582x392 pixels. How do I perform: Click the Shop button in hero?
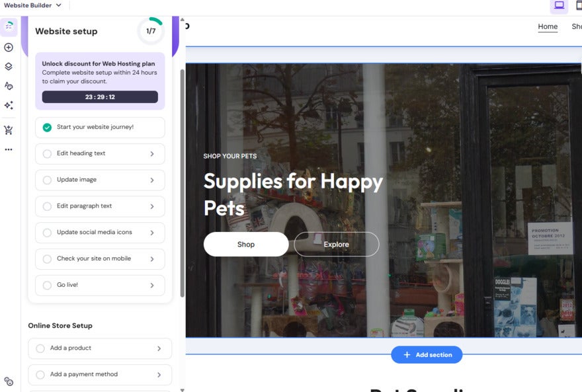coord(245,245)
